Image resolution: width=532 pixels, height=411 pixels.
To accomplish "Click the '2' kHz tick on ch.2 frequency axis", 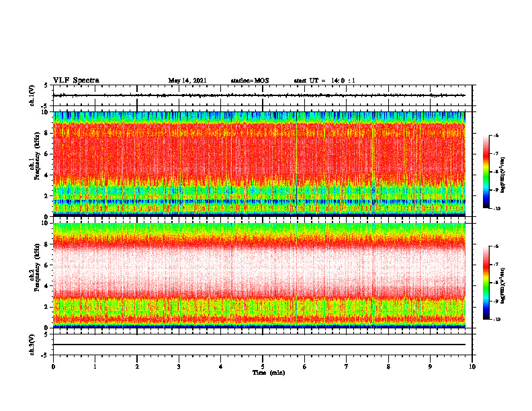I will (x=47, y=307).
